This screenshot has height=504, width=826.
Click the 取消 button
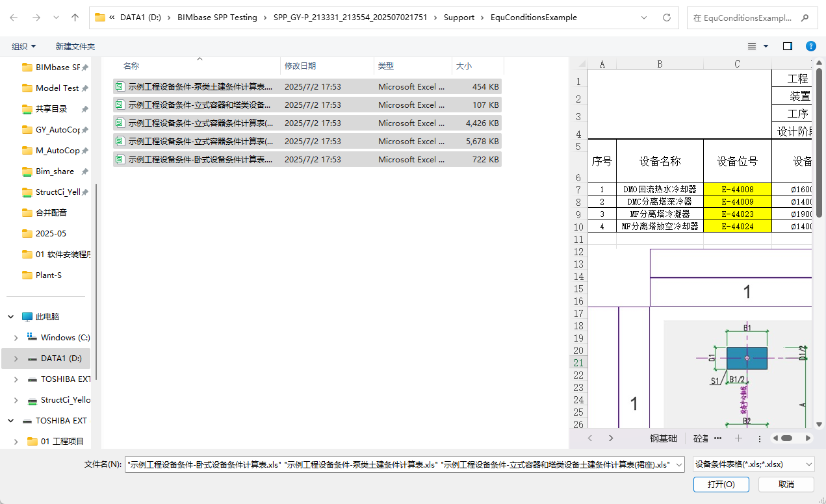click(x=786, y=485)
